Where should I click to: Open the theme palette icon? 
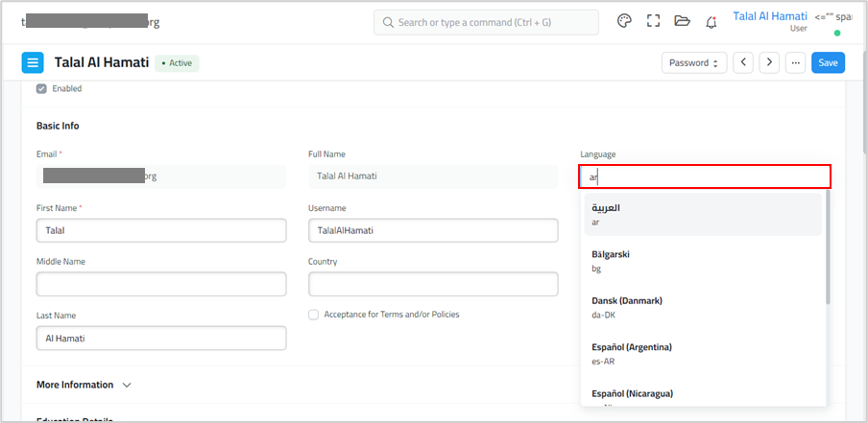(624, 21)
